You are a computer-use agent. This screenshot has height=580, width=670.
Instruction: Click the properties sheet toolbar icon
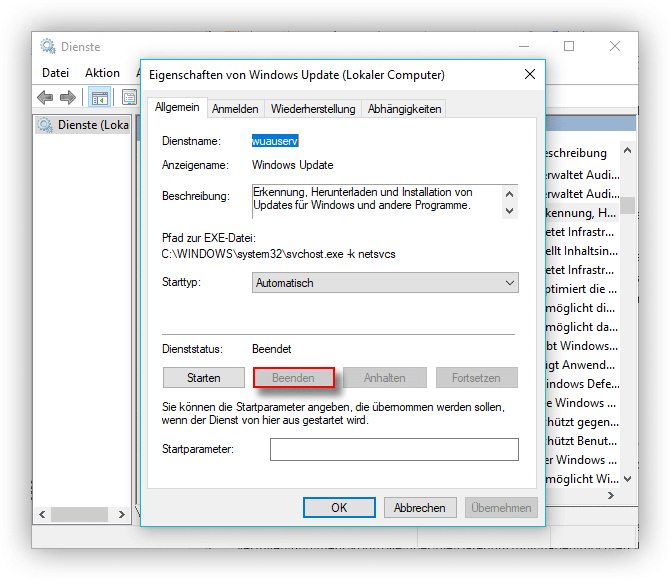129,97
